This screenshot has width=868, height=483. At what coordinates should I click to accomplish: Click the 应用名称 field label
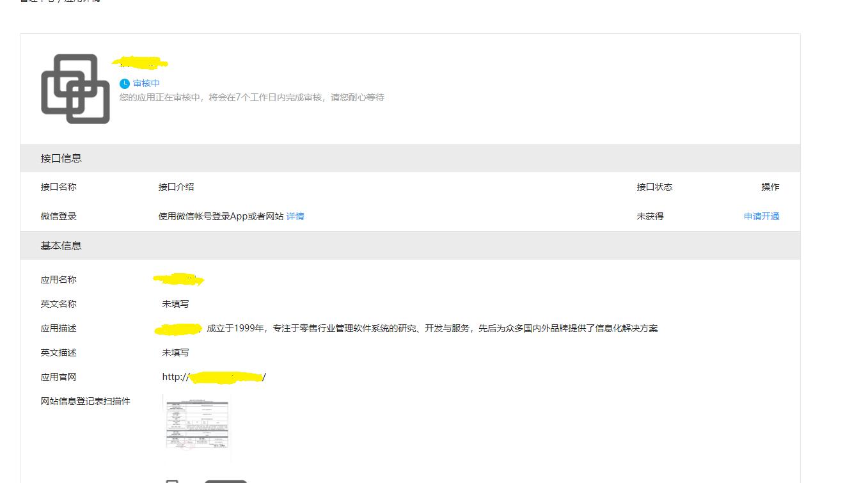click(59, 280)
